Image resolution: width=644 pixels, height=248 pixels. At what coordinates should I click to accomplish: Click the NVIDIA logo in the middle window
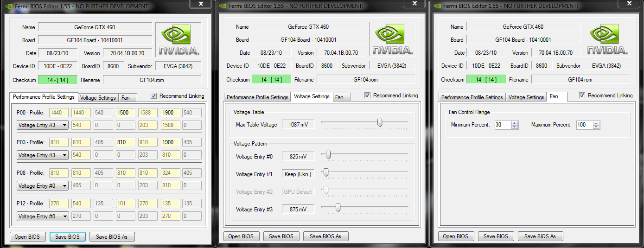(392, 40)
